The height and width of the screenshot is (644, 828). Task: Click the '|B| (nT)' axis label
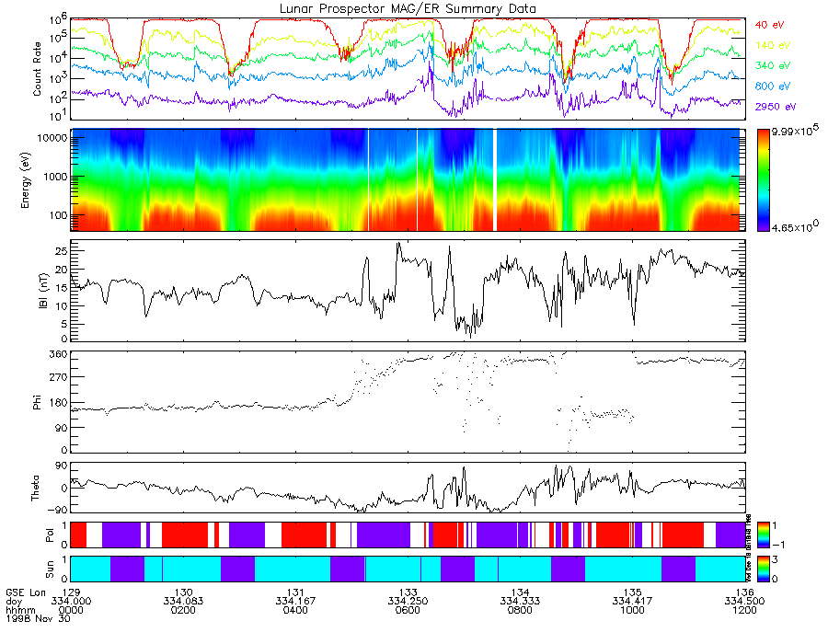coord(44,291)
